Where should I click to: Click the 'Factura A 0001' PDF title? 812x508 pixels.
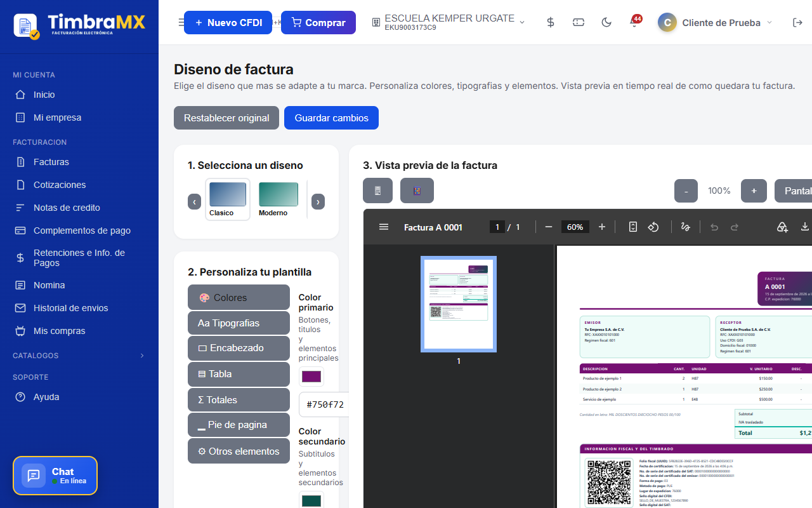point(433,227)
